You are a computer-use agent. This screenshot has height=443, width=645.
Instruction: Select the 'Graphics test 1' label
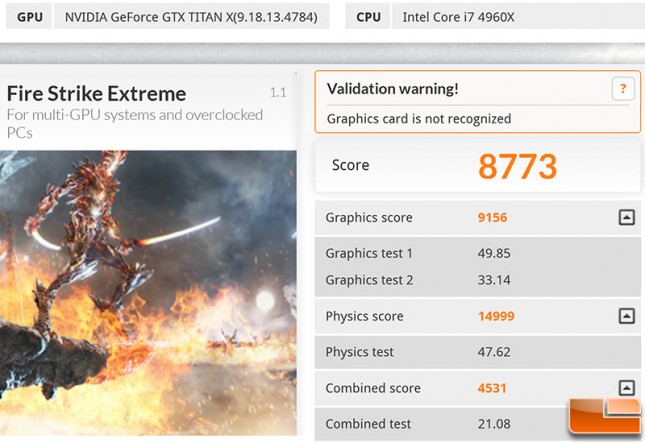click(x=369, y=253)
